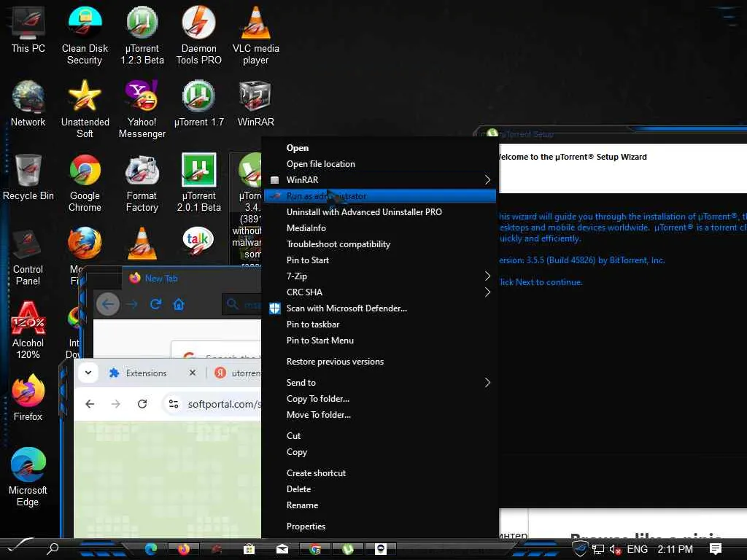Open Microsoft Edge desktop icon
Screen dimensions: 747x560
[x=28, y=477]
